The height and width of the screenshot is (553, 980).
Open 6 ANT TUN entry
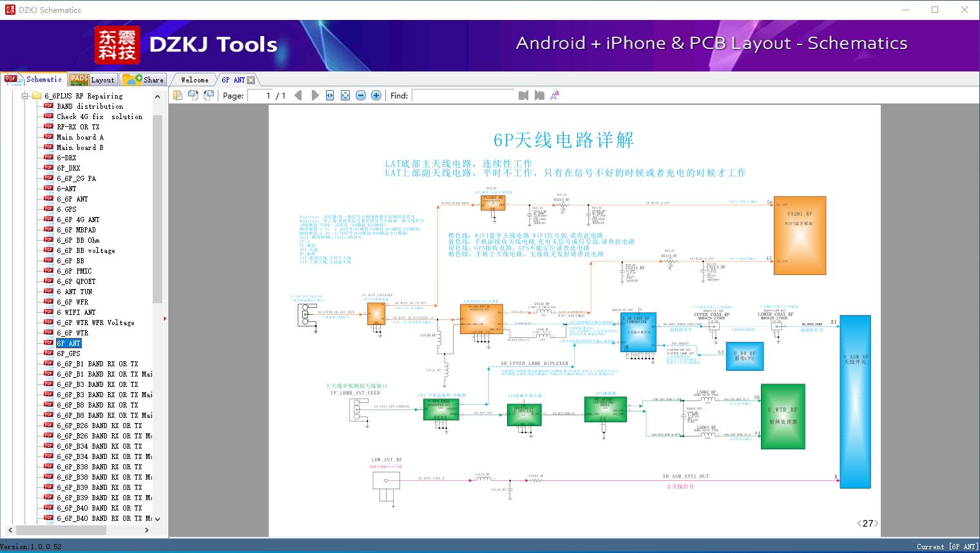(74, 292)
